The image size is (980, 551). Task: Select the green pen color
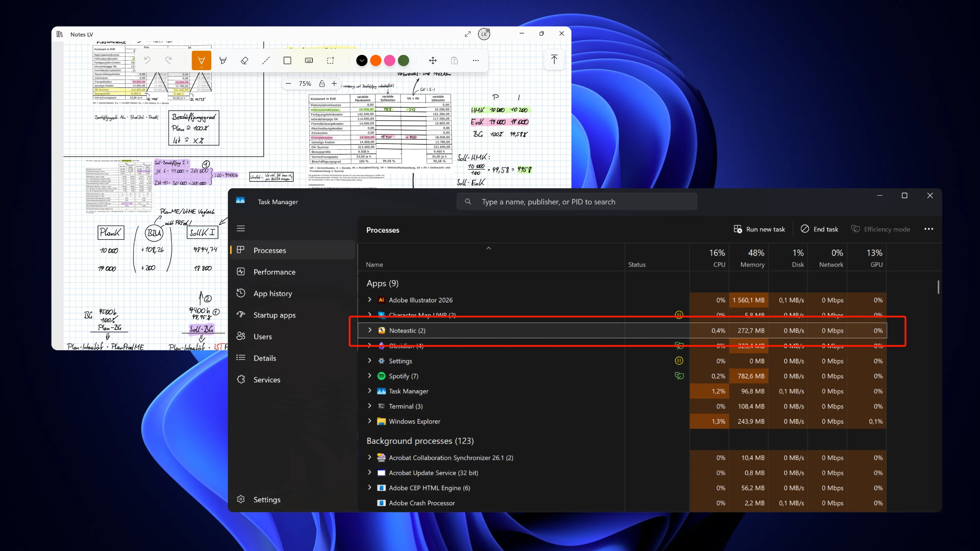pos(403,60)
